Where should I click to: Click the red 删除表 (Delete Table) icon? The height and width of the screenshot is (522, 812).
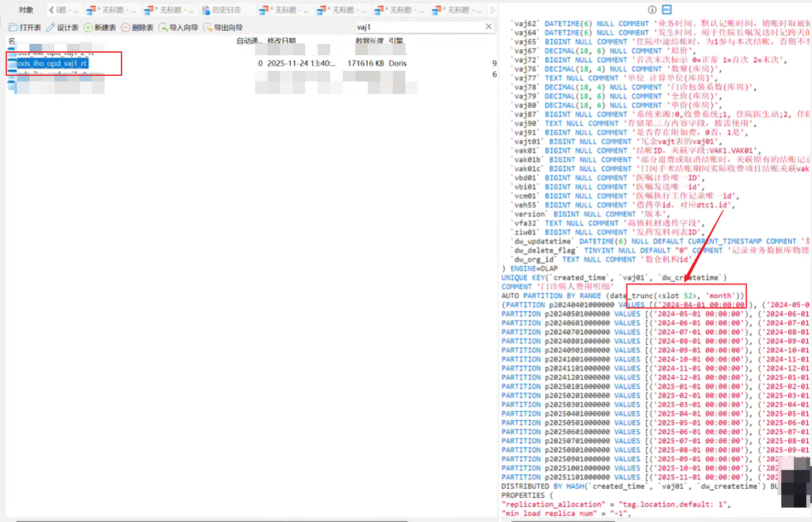(x=125, y=28)
